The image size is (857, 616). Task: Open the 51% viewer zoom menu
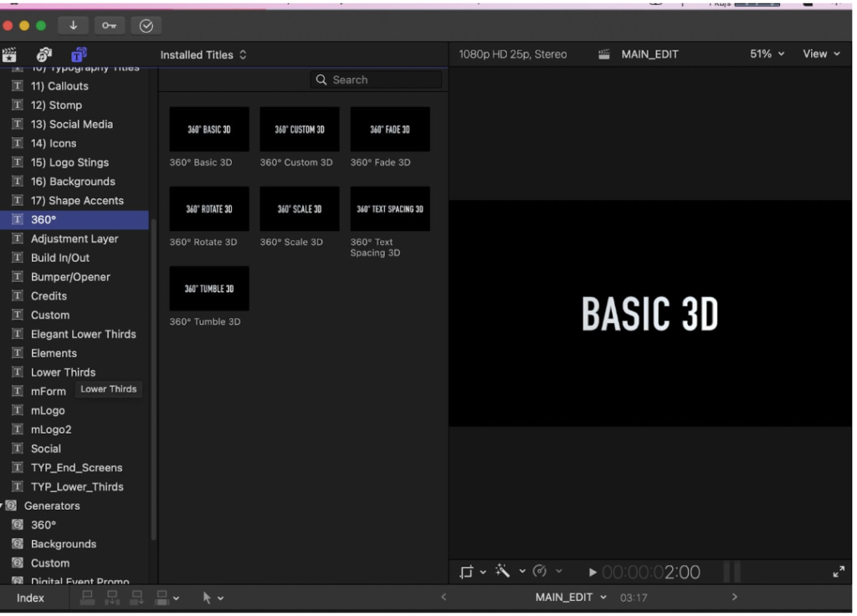(767, 54)
